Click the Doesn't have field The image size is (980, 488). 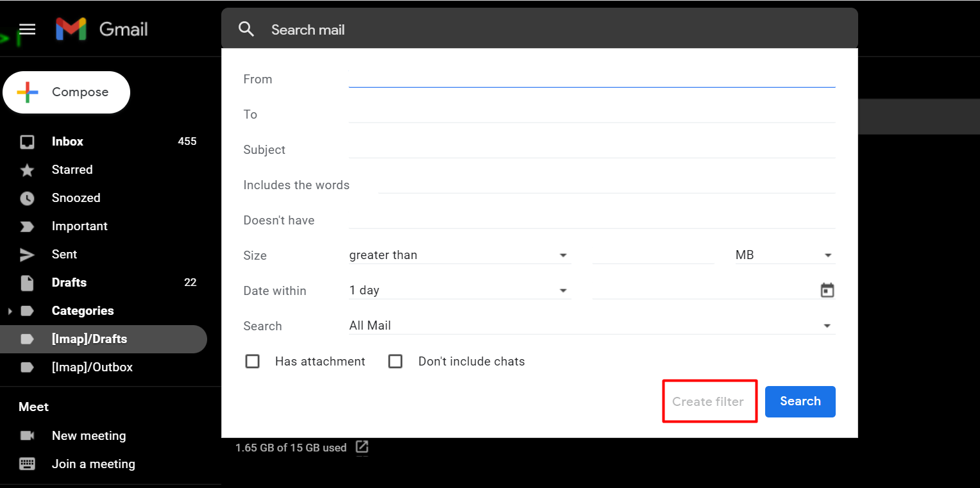[592, 219]
